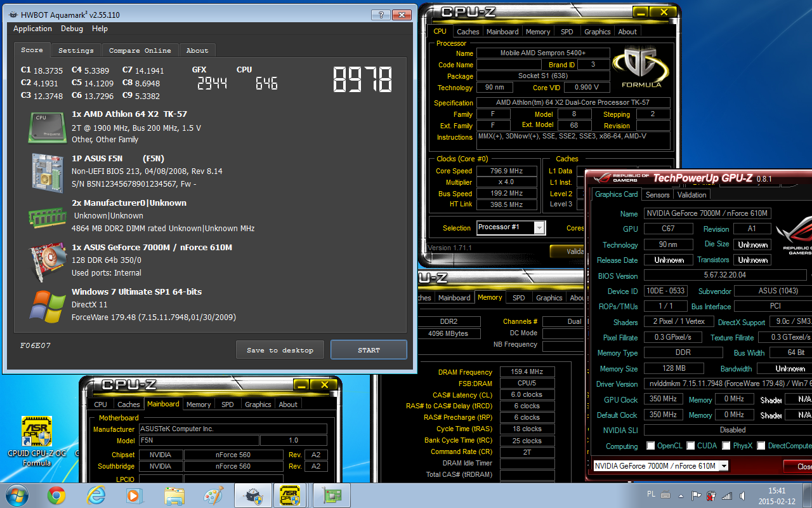Viewport: 812px width, 508px height.
Task: Open the Paint taskbar icon
Action: (213, 495)
